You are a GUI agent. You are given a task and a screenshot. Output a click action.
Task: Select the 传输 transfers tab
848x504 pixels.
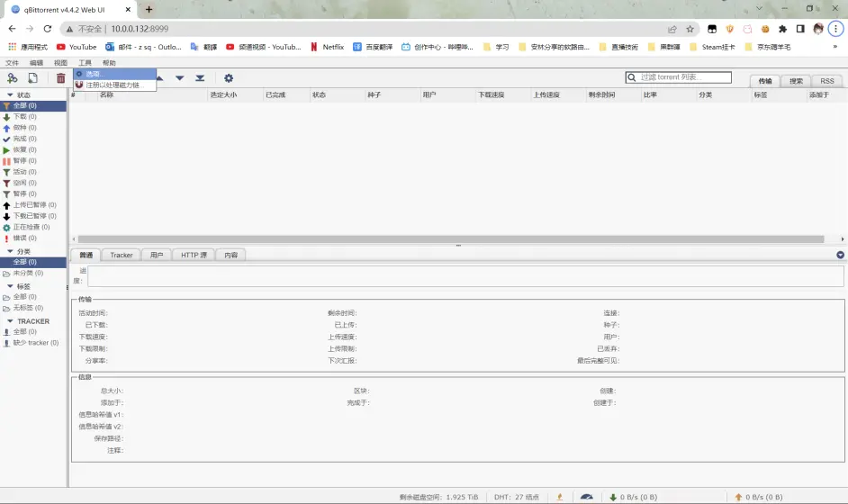tap(765, 81)
